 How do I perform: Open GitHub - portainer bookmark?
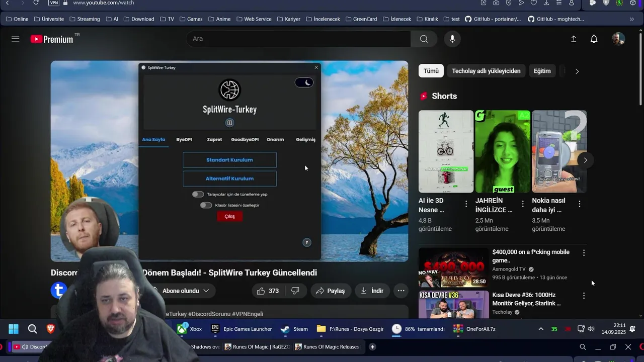click(493, 19)
